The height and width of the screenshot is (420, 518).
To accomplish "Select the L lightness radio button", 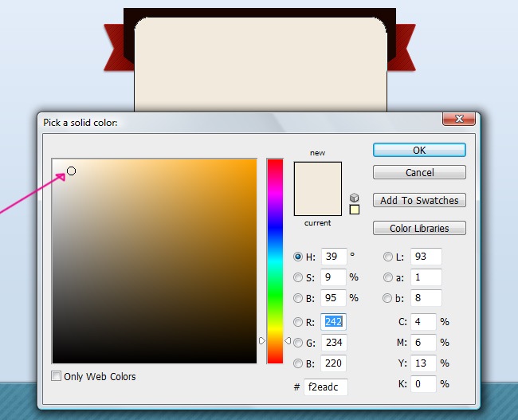I will pos(388,257).
